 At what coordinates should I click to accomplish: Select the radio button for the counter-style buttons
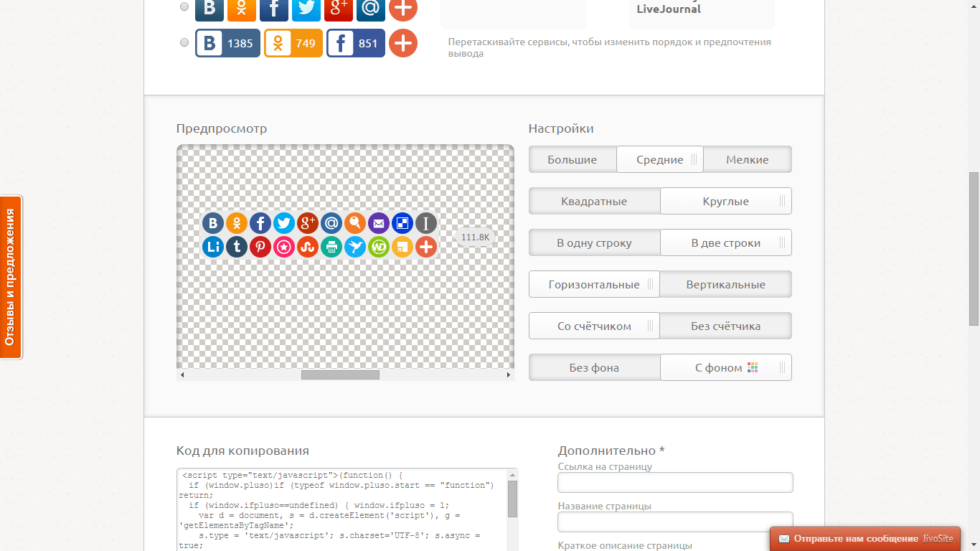pos(184,42)
